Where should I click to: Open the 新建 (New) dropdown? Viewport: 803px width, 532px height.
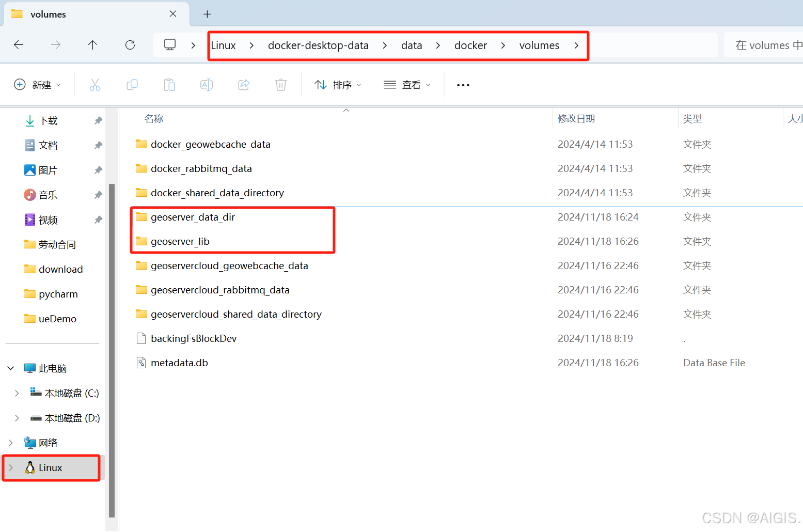(38, 85)
